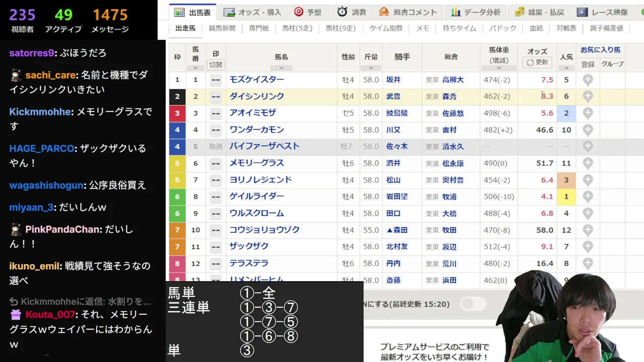Sort by 斤量 column arrow
This screenshot has height=362, width=644.
[371, 68]
